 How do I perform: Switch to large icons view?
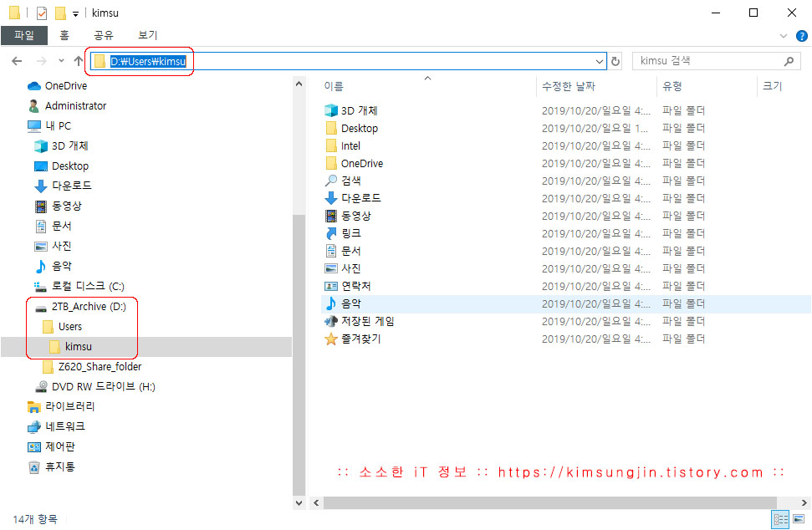799,519
